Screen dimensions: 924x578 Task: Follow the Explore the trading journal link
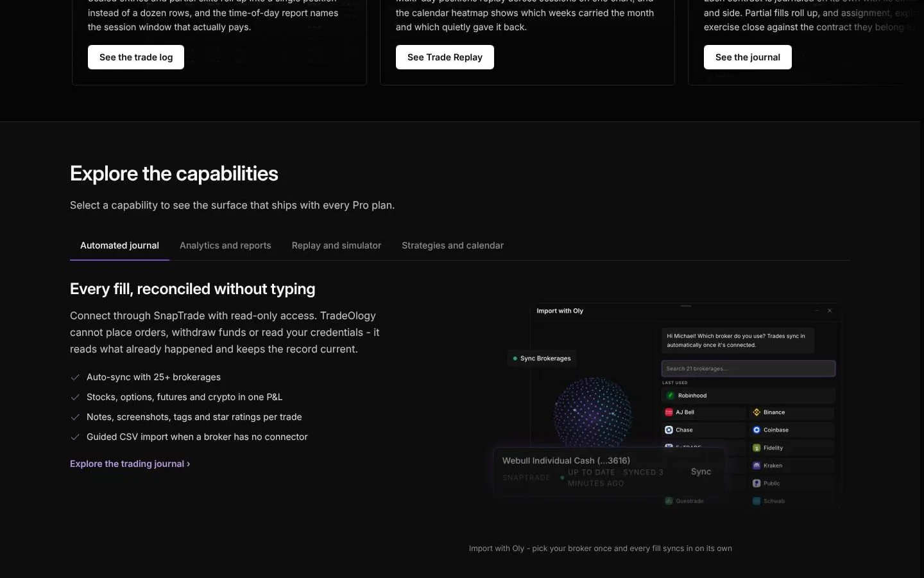click(x=130, y=464)
